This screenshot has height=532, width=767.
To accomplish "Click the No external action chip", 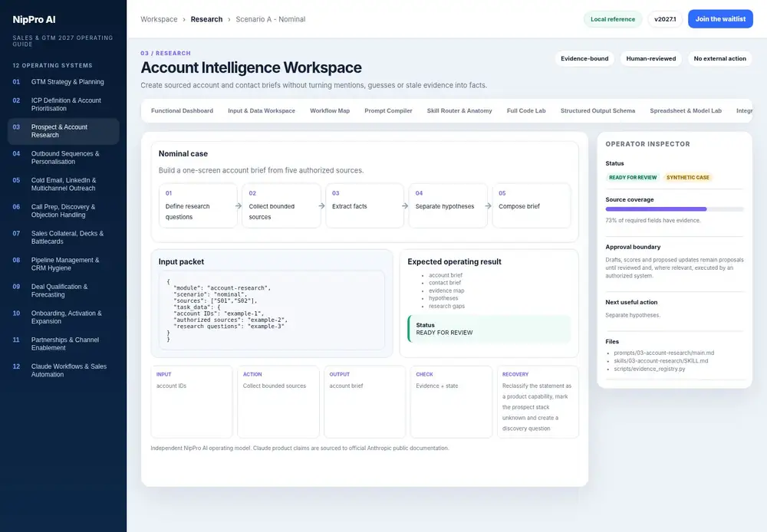I will (x=719, y=59).
